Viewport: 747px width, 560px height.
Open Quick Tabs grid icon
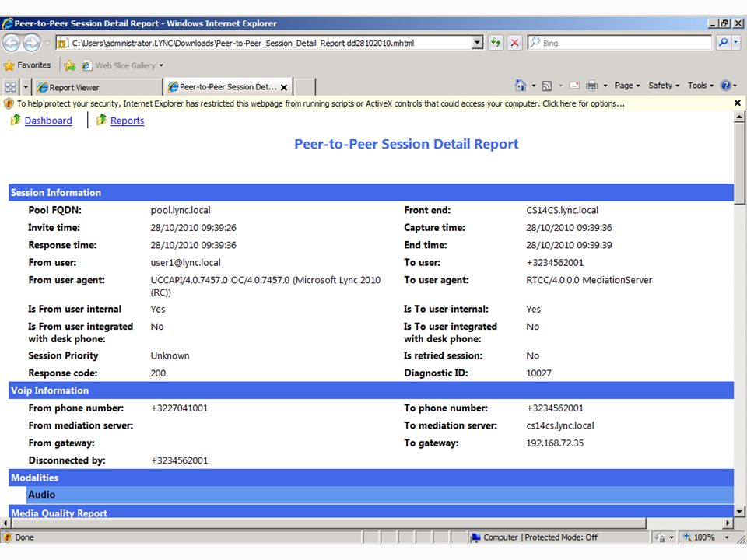pyautogui.click(x=10, y=87)
